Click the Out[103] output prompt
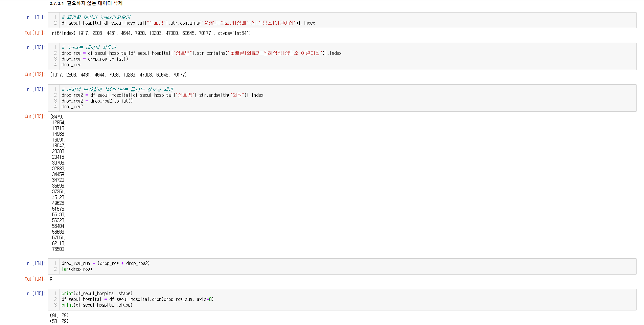The height and width of the screenshot is (325, 644). pyautogui.click(x=35, y=116)
